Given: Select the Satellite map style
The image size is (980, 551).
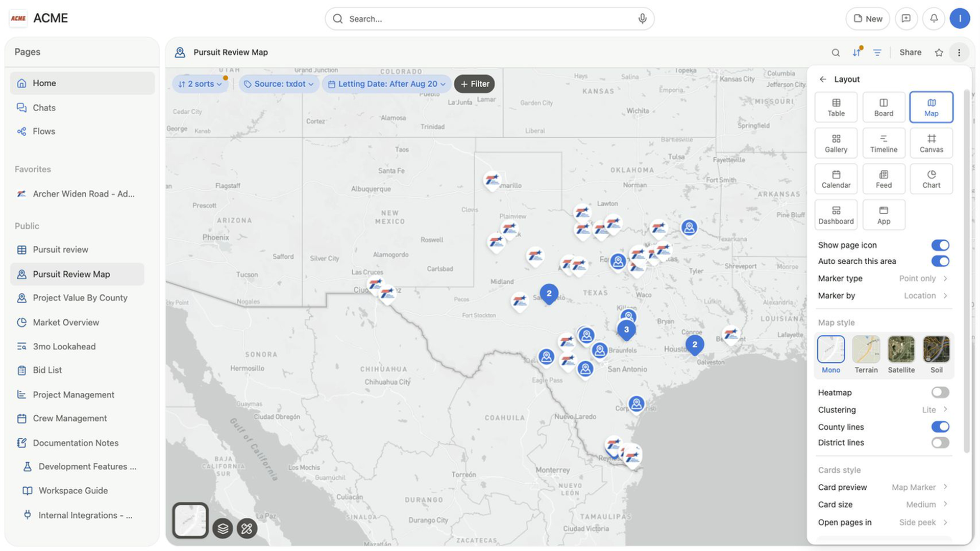Looking at the screenshot, I should pos(901,355).
